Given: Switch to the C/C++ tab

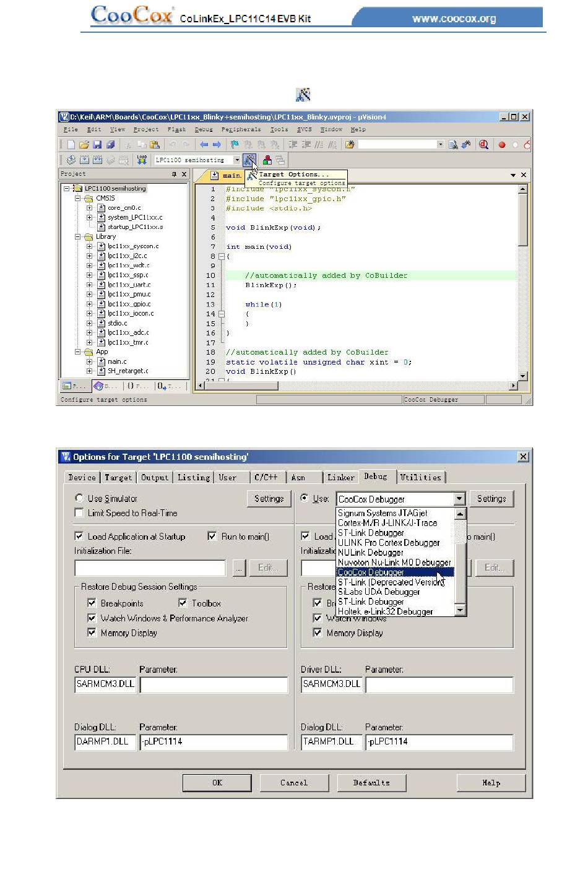Looking at the screenshot, I should [x=266, y=478].
